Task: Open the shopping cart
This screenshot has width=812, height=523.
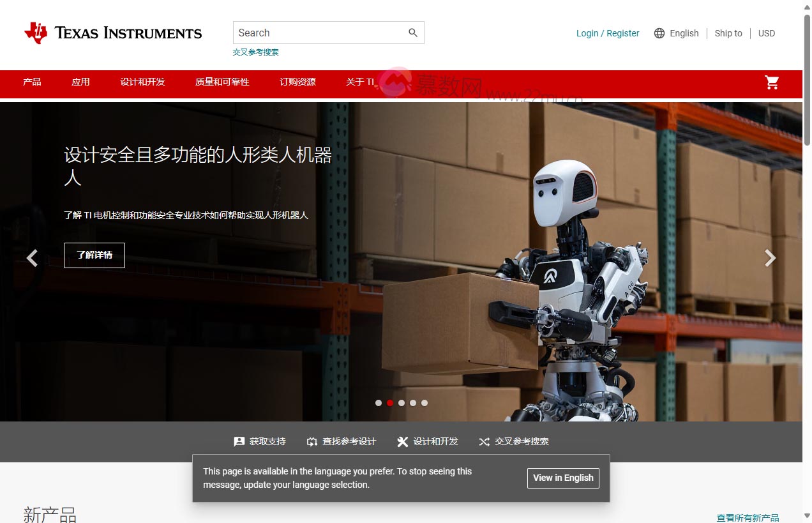Action: click(772, 82)
